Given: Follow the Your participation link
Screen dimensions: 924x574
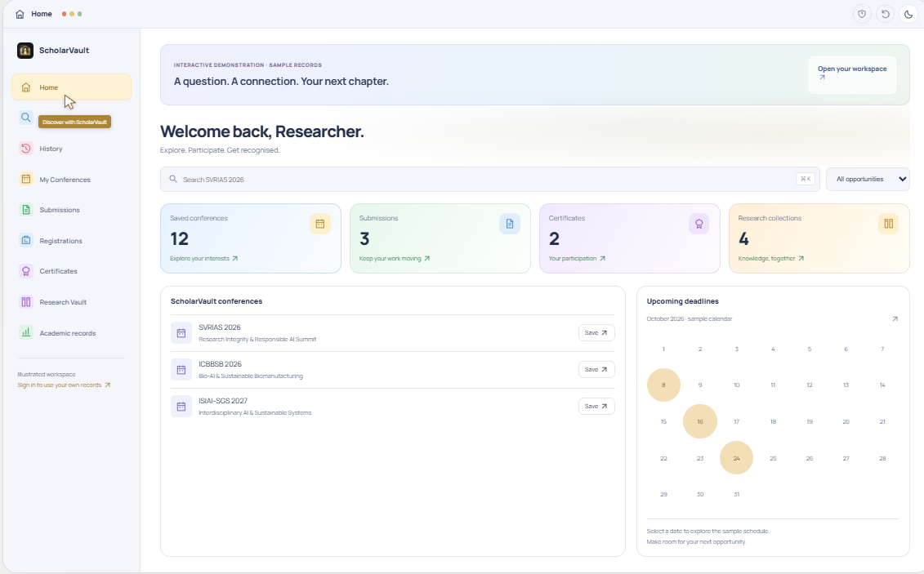Looking at the screenshot, I should point(577,259).
